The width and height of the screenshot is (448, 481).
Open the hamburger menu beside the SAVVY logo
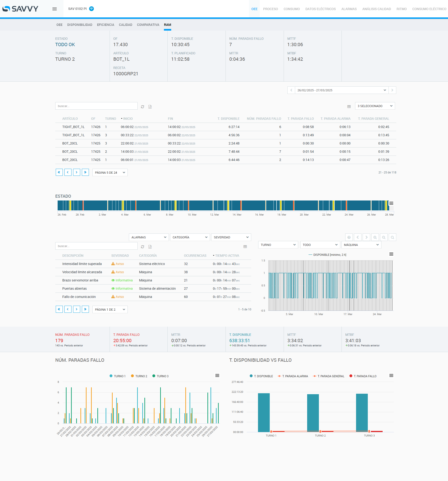point(54,9)
